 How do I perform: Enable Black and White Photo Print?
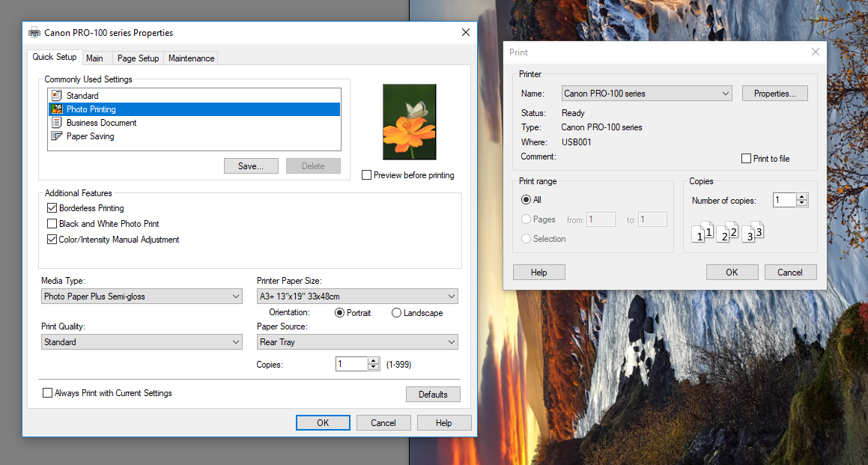52,224
